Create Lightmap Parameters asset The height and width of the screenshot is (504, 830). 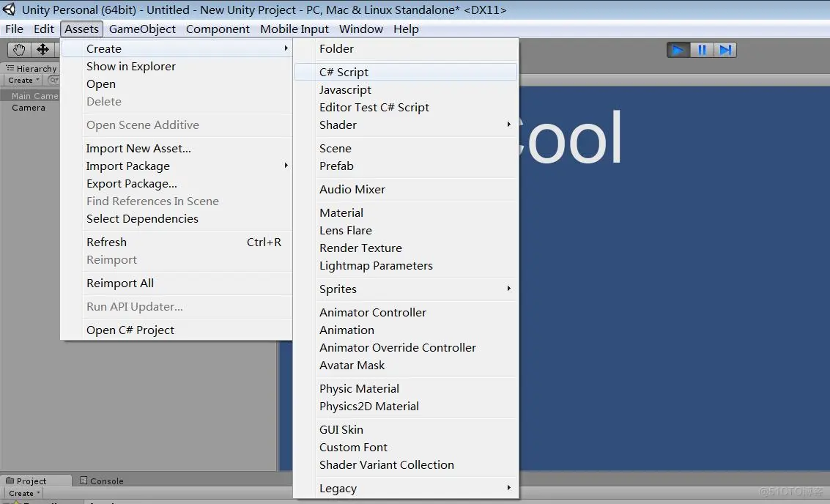405,265
